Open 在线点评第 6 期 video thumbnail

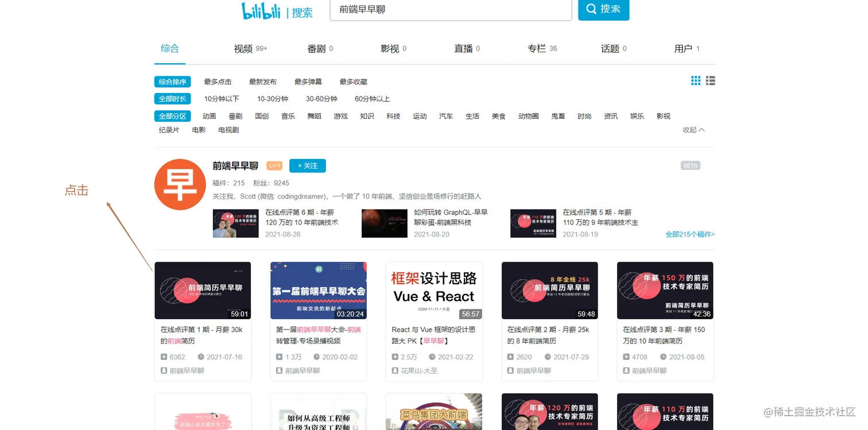236,223
